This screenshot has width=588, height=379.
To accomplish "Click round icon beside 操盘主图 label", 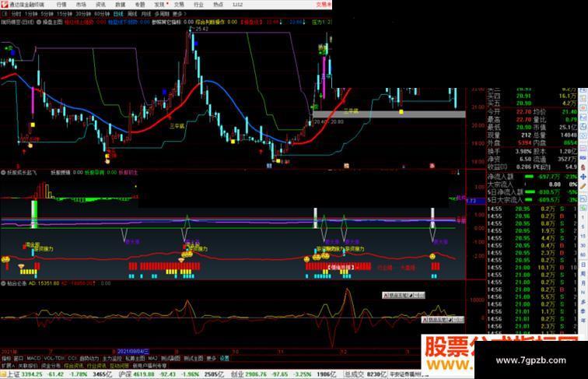I will coord(39,22).
